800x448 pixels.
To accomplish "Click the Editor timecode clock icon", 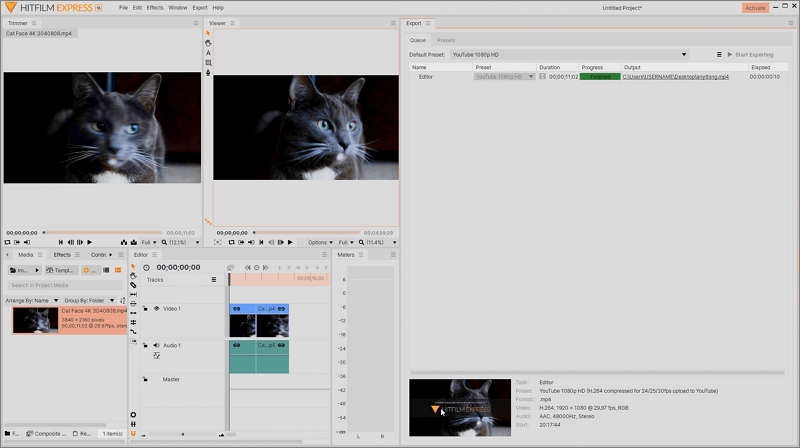I will click(146, 267).
